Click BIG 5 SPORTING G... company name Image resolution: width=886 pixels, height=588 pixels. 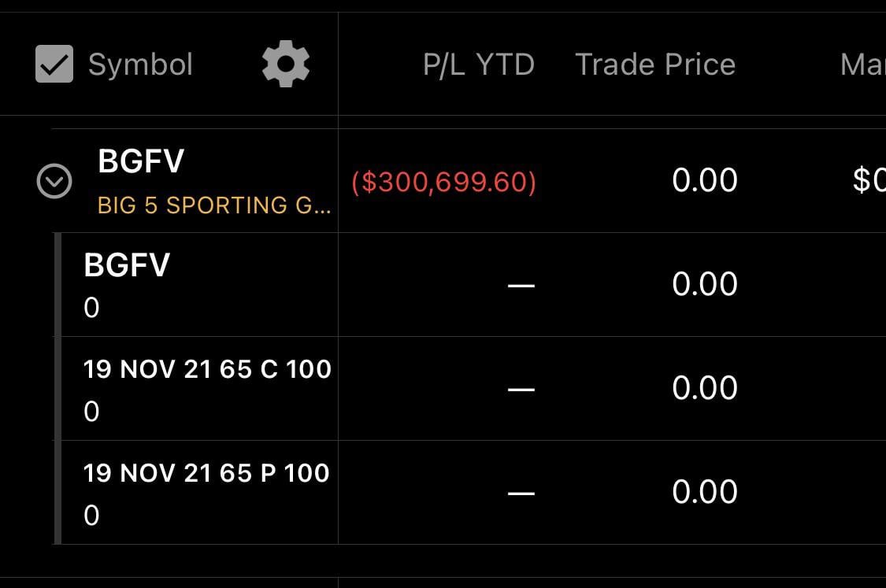click(214, 205)
